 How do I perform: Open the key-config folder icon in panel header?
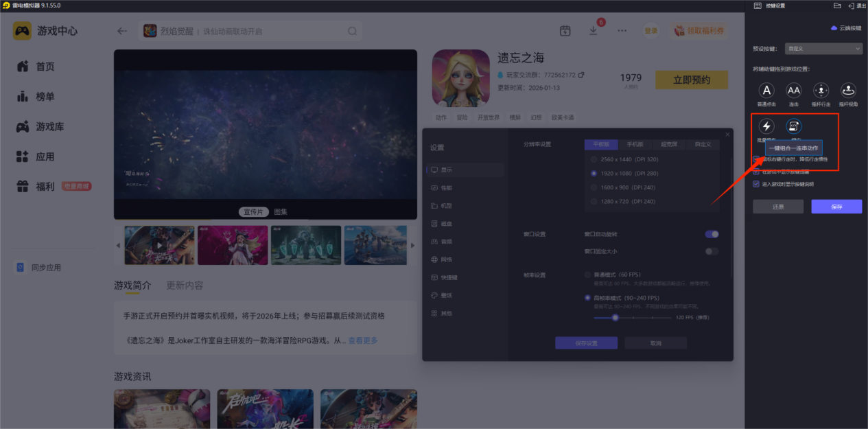(837, 5)
